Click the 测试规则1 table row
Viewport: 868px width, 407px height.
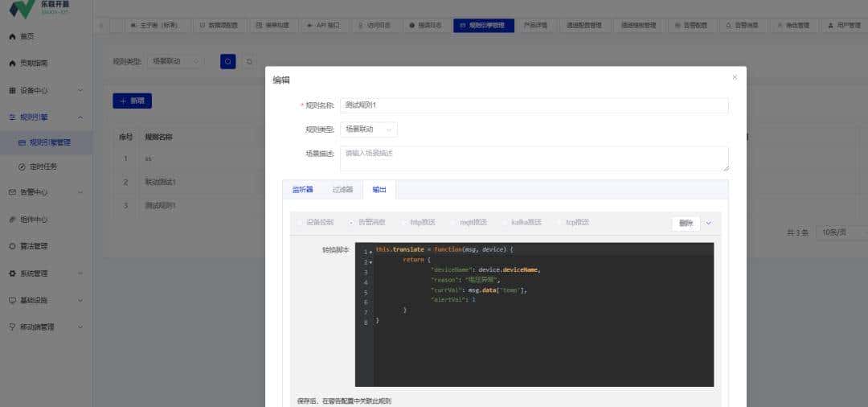click(x=188, y=205)
